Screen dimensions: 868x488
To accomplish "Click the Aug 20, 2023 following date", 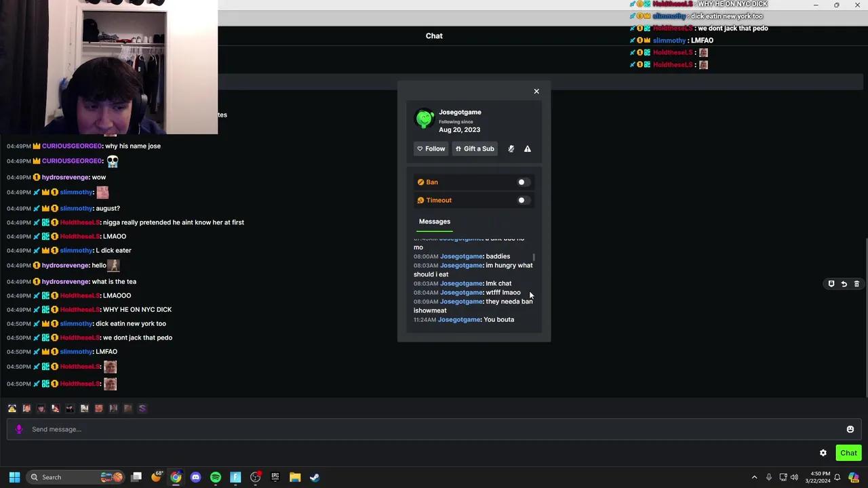I will click(x=459, y=130).
